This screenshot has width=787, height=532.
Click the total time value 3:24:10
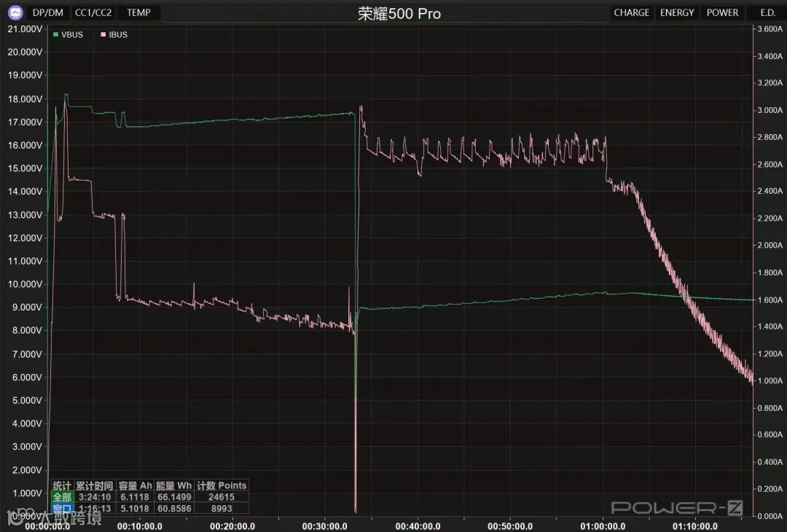click(95, 497)
